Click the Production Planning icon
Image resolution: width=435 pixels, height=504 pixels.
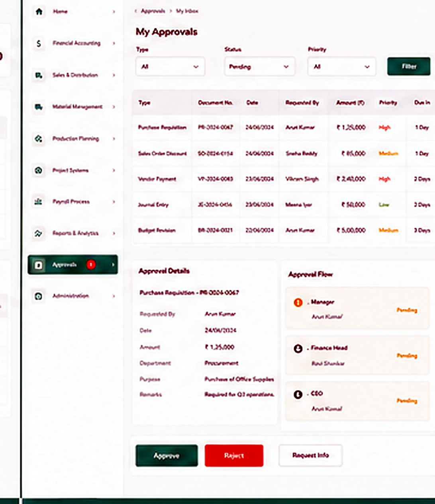tap(39, 139)
